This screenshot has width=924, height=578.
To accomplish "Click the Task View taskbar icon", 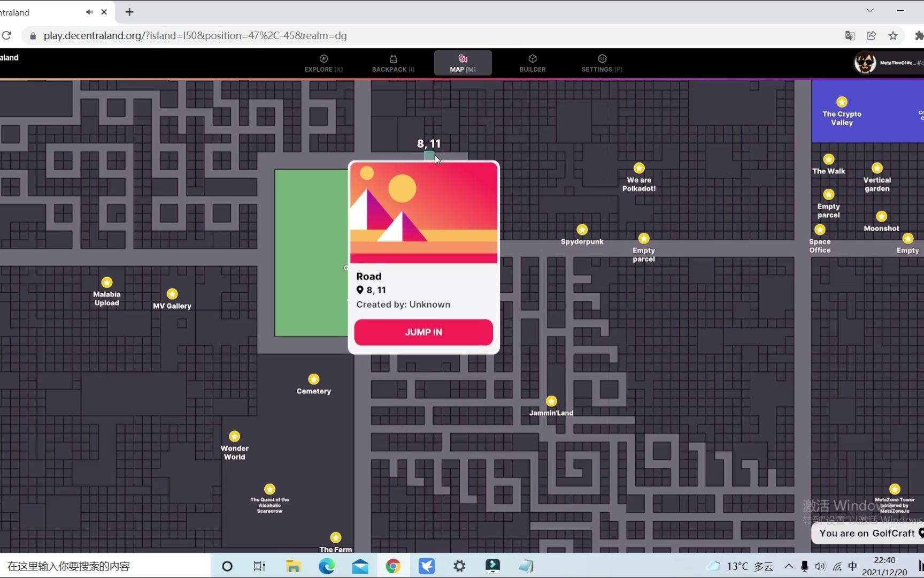I will tap(259, 566).
